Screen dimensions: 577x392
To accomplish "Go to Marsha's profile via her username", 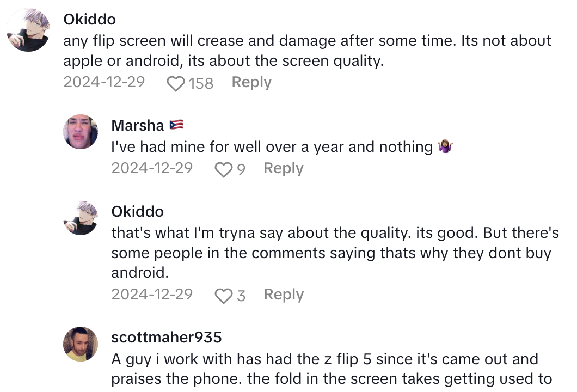I will 137,125.
